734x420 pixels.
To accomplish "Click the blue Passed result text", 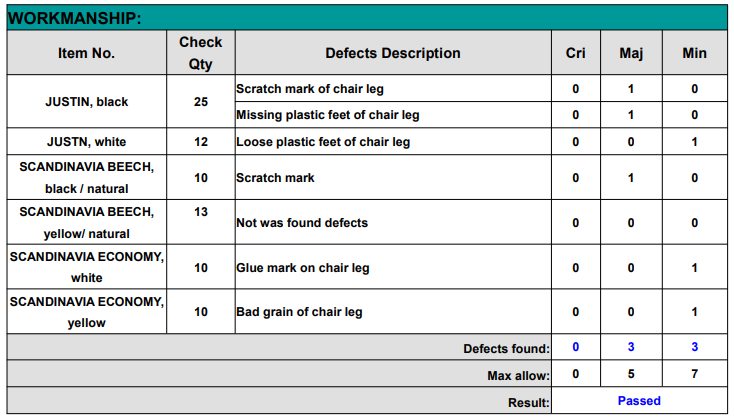I will 639,401.
